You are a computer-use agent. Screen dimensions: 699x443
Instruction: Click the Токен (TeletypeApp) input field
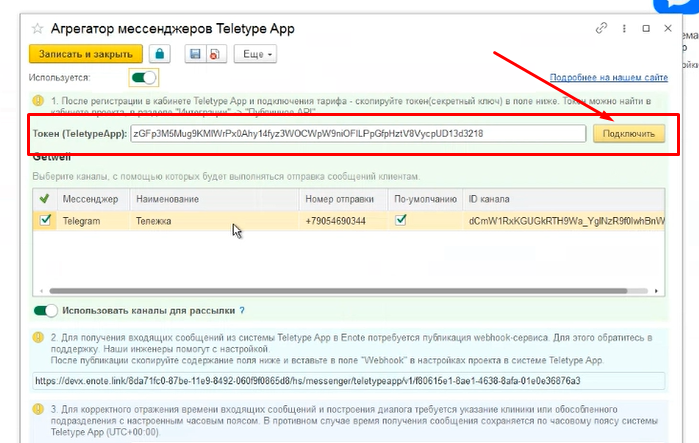click(357, 134)
